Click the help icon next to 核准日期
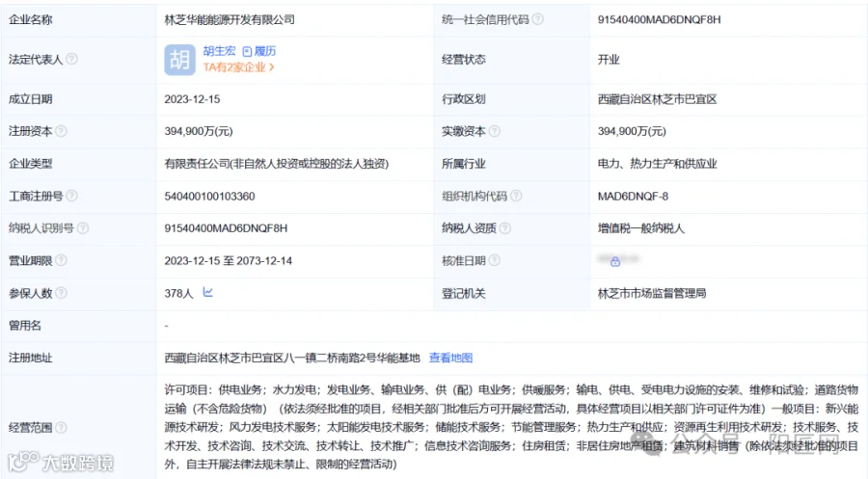This screenshot has width=868, height=479. (495, 260)
